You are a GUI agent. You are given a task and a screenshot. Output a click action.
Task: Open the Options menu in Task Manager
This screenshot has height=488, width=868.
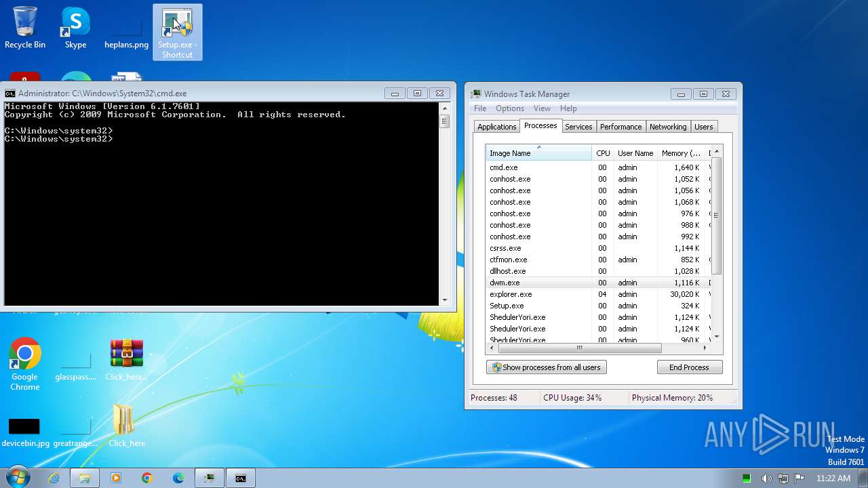click(510, 108)
